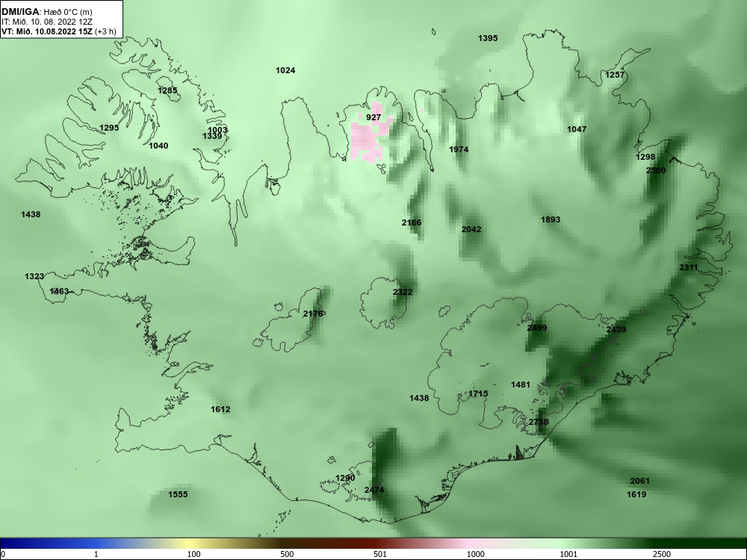Image resolution: width=747 pixels, height=560 pixels.
Task: Select the 1003 value label
Action: pos(217,130)
